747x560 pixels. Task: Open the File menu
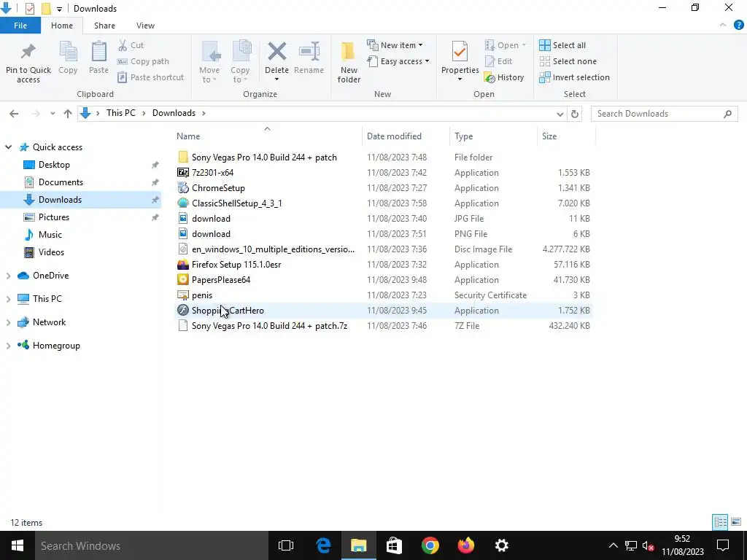(20, 26)
